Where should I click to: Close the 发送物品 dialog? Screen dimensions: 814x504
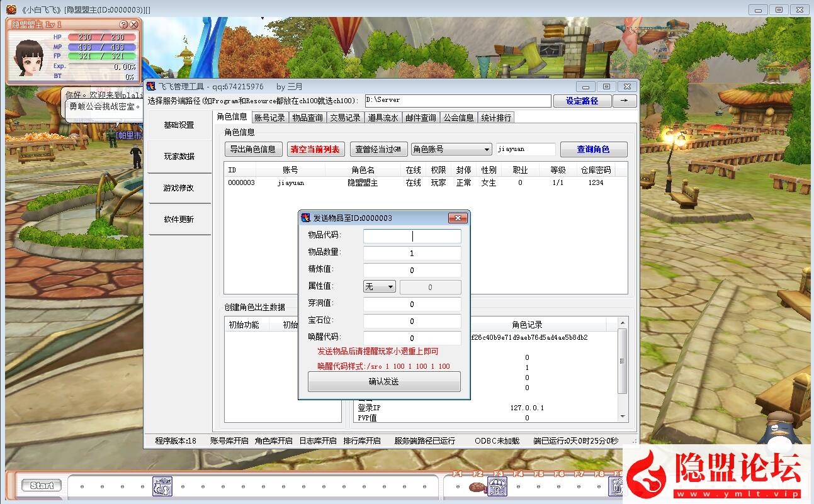pos(457,218)
